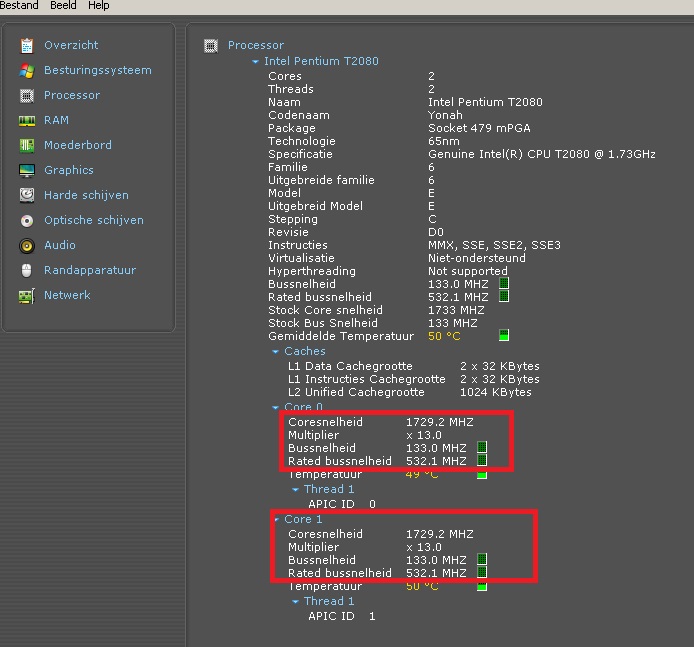Image resolution: width=694 pixels, height=647 pixels.
Task: Click the Graphics monitor icon
Action: coord(27,170)
